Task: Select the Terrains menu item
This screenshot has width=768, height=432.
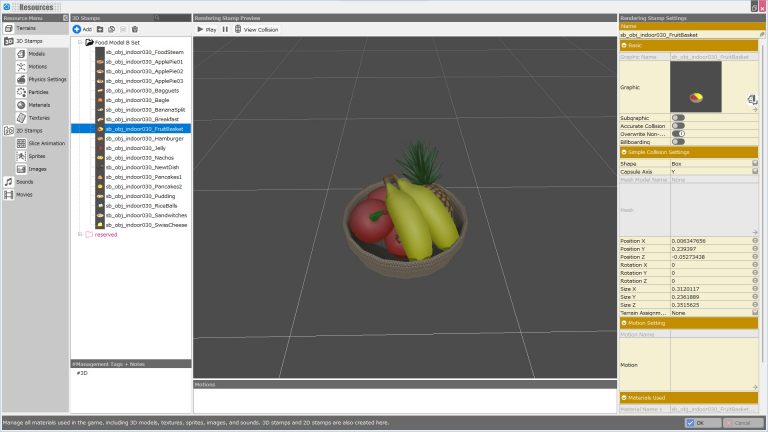Action: (x=27, y=29)
